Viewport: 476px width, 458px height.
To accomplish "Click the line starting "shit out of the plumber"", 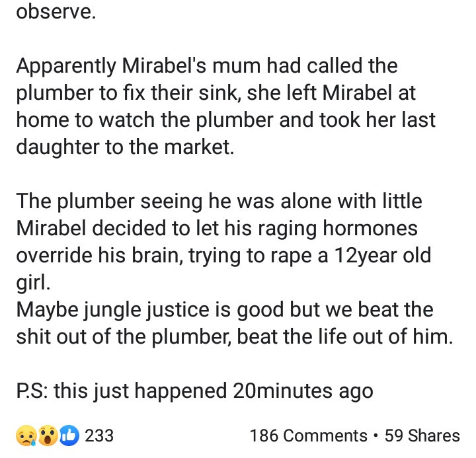I will click(x=235, y=336).
